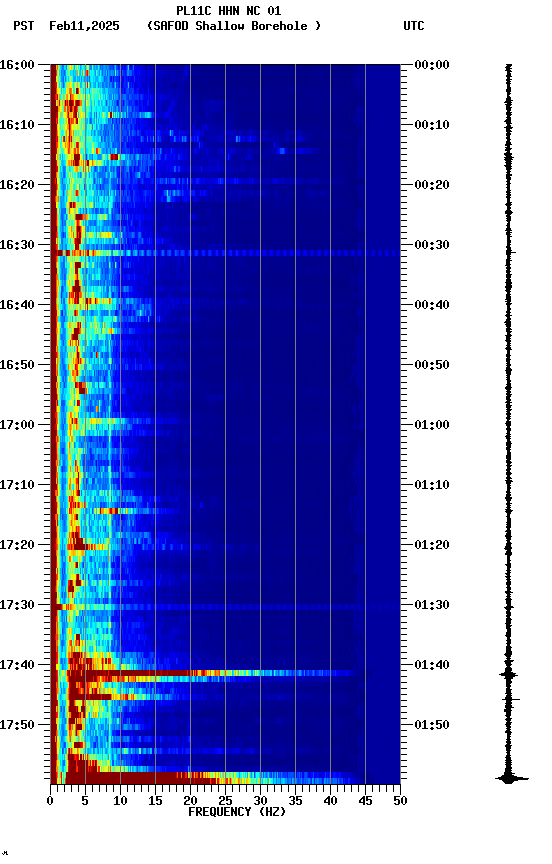Click the FREQUENCY (HZ) axis title
552x864 pixels.
tap(237, 812)
